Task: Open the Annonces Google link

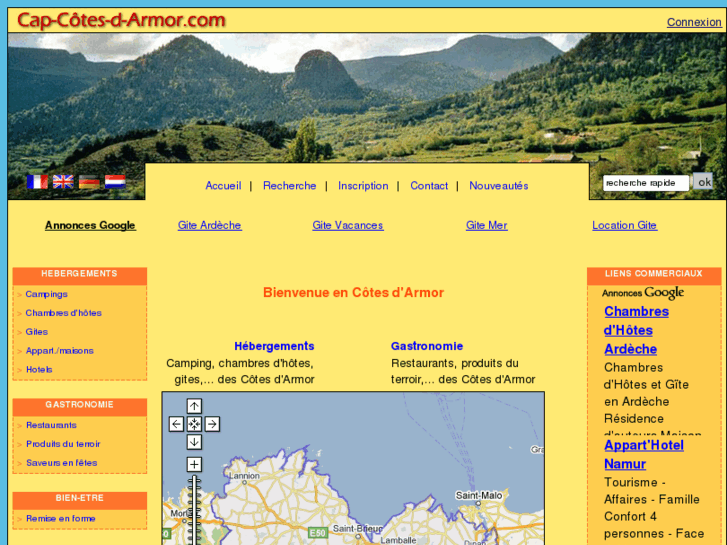Action: point(90,225)
